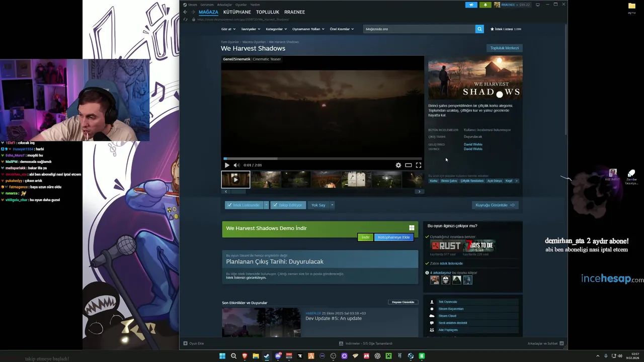Go forward using Steam's forward arrow
The height and width of the screenshot is (362, 644).
point(192,12)
